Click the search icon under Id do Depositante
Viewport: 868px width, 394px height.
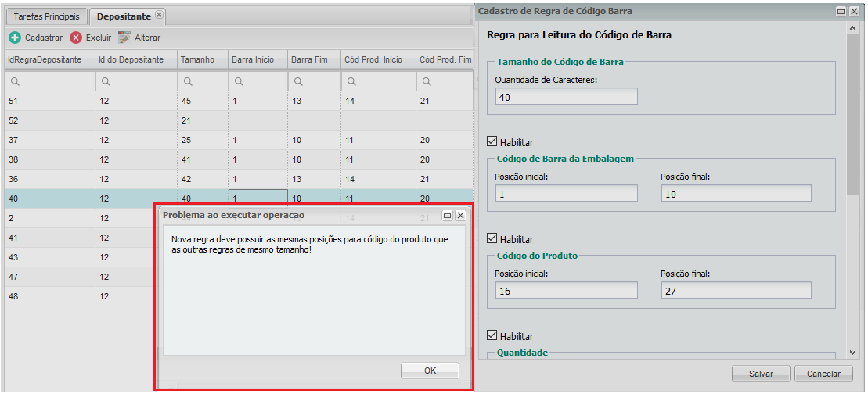click(x=105, y=82)
